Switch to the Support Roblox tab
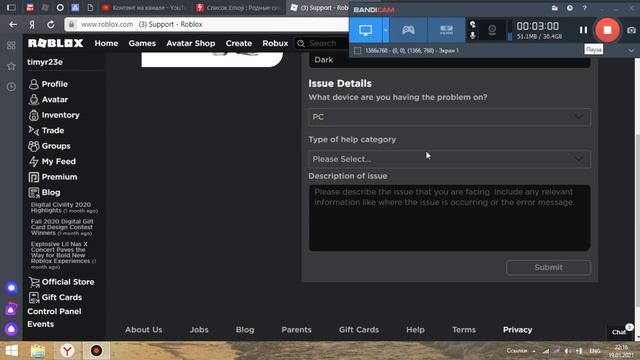Image resolution: width=640 pixels, height=360 pixels. click(318, 8)
